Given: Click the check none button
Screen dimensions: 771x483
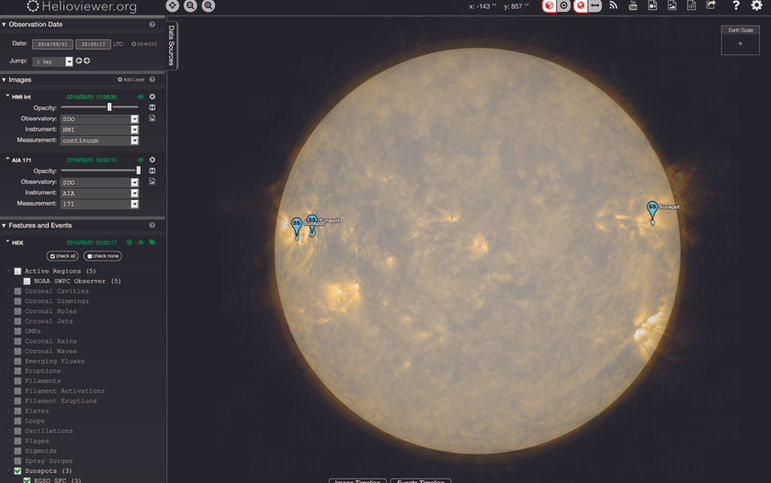Looking at the screenshot, I should pyautogui.click(x=103, y=256).
